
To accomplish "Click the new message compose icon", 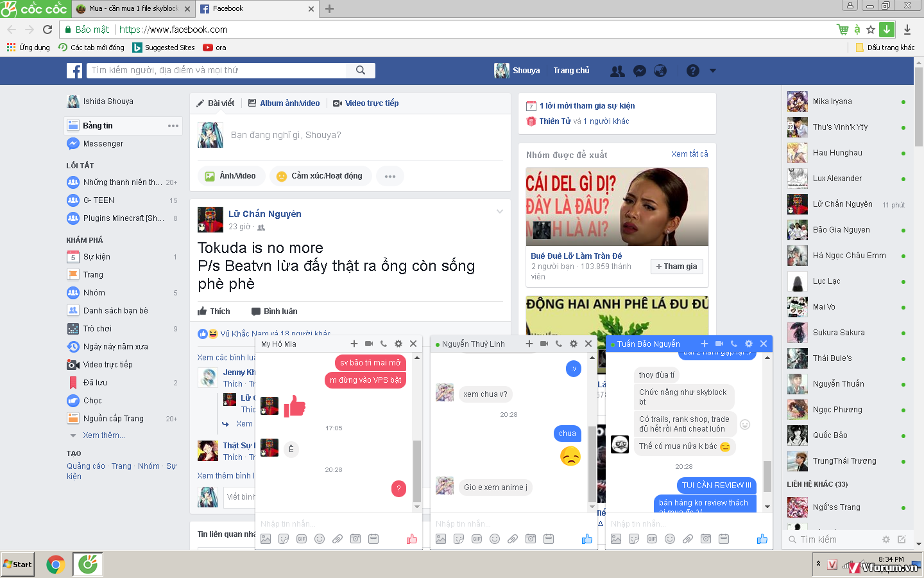I will pos(902,540).
